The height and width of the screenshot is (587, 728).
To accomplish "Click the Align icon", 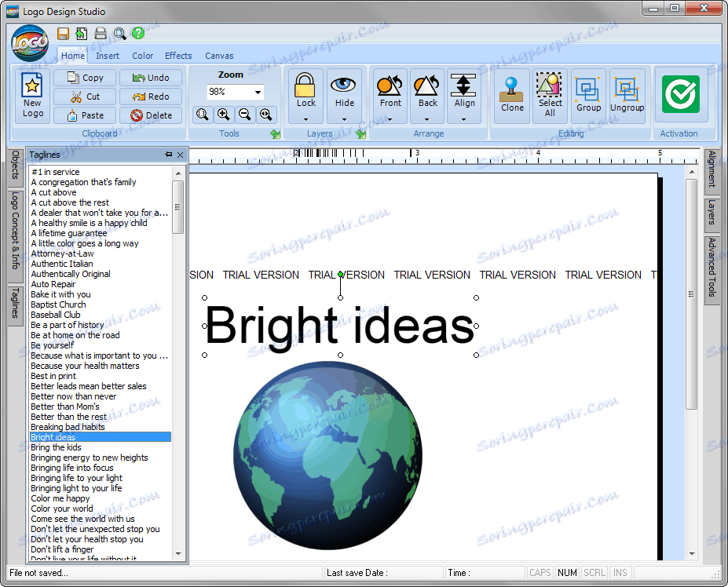I will [x=464, y=85].
